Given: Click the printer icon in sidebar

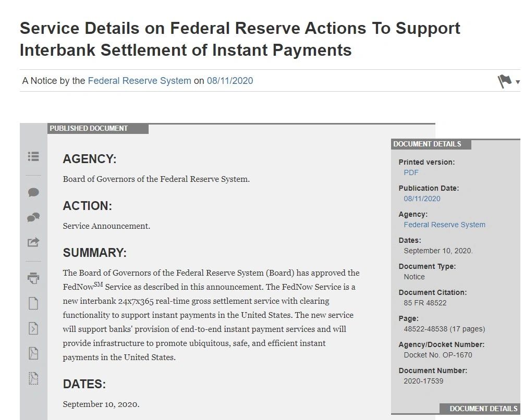Looking at the screenshot, I should click(33, 278).
